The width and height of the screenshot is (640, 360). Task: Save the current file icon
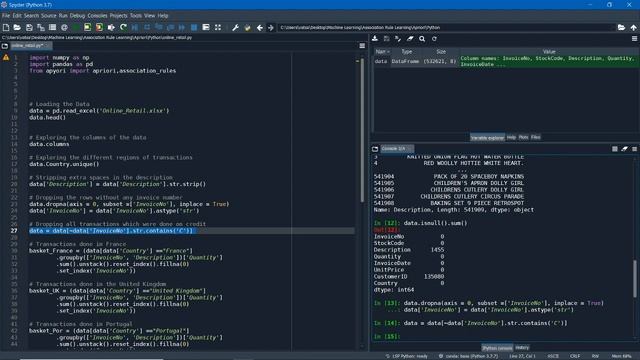tap(29, 27)
